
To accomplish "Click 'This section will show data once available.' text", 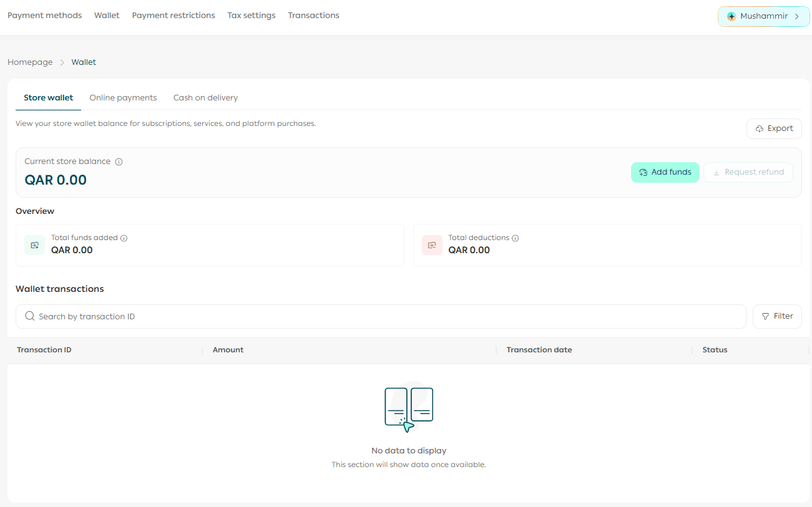I will pos(409,465).
